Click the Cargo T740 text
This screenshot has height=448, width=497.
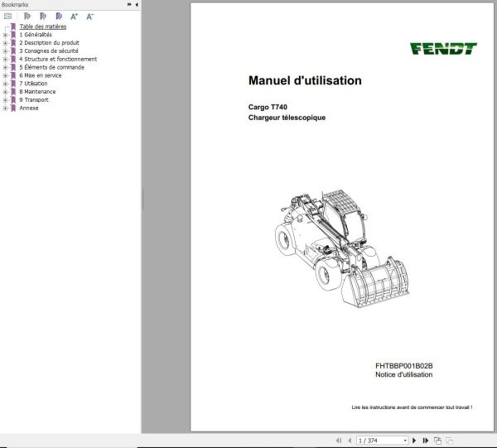click(268, 107)
